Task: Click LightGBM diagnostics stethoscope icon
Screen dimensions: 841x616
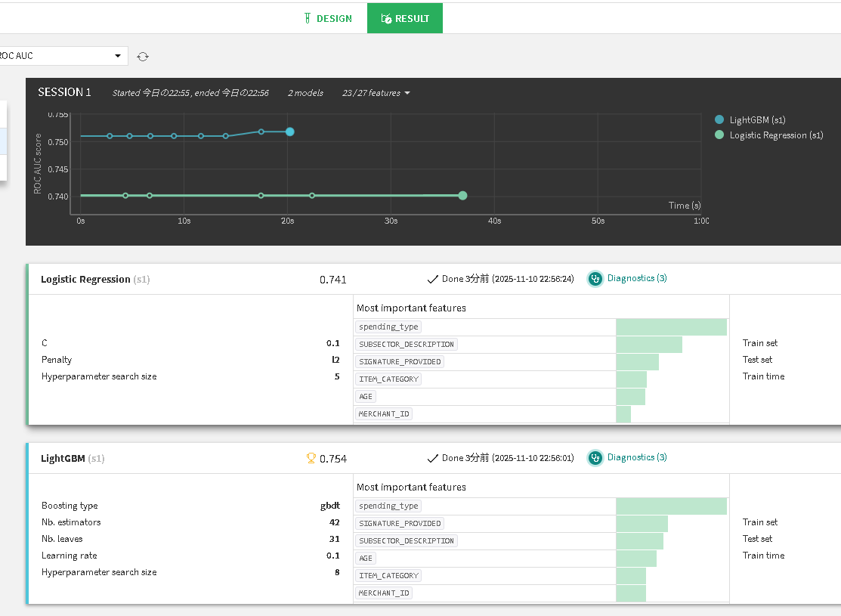Action: [595, 458]
